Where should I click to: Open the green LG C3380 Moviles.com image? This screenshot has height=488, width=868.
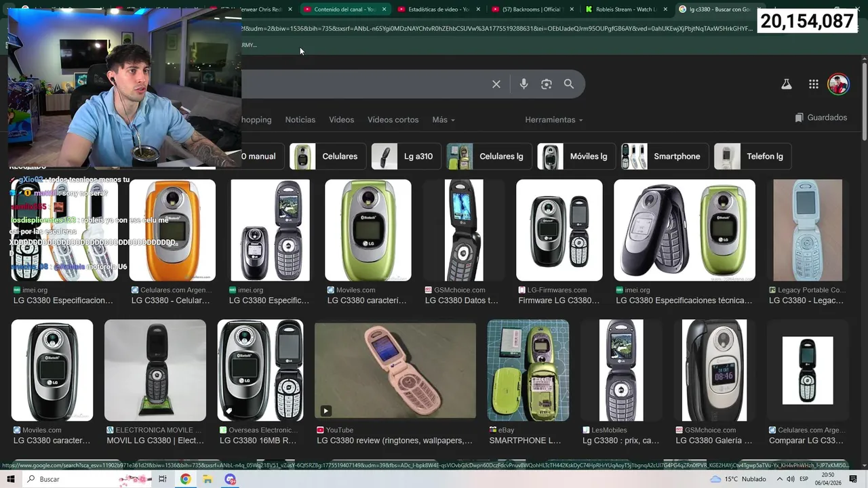click(x=368, y=230)
